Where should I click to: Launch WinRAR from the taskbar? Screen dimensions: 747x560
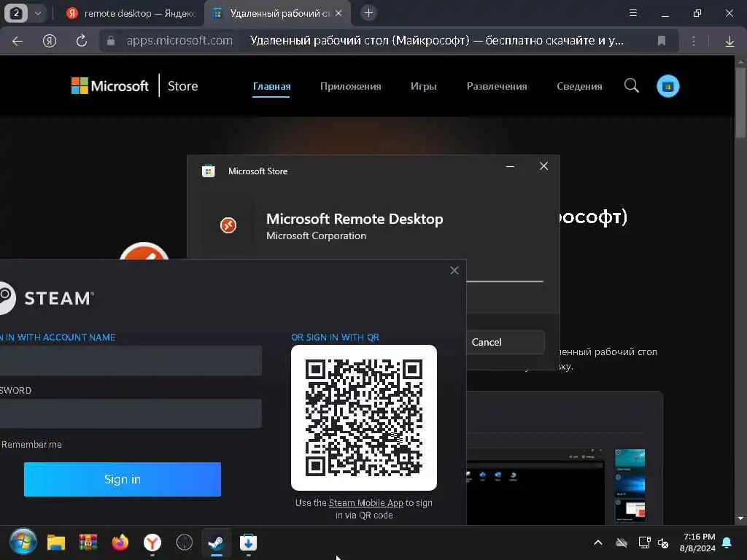point(88,542)
